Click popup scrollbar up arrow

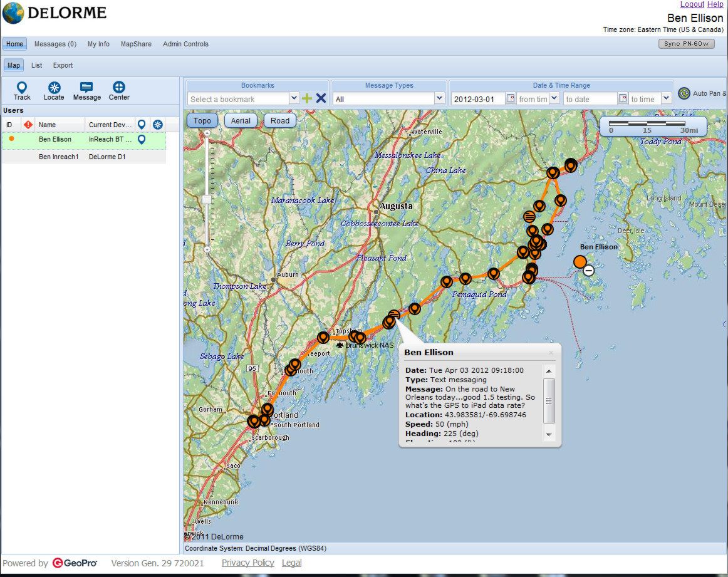point(549,371)
